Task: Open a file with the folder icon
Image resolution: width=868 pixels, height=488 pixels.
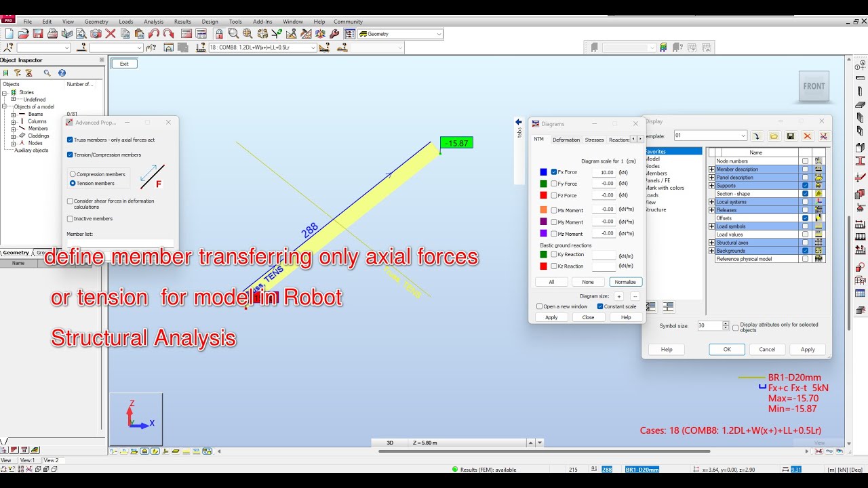Action: click(23, 34)
